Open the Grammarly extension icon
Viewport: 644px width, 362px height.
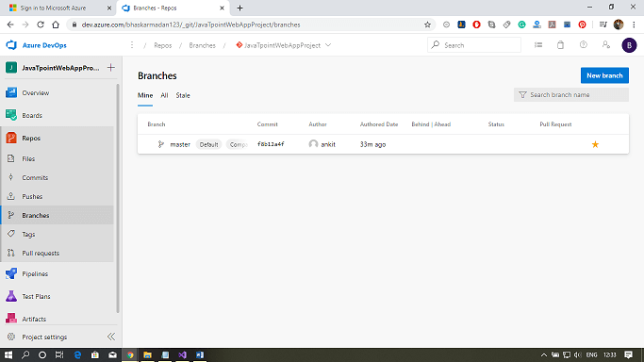[x=521, y=25]
